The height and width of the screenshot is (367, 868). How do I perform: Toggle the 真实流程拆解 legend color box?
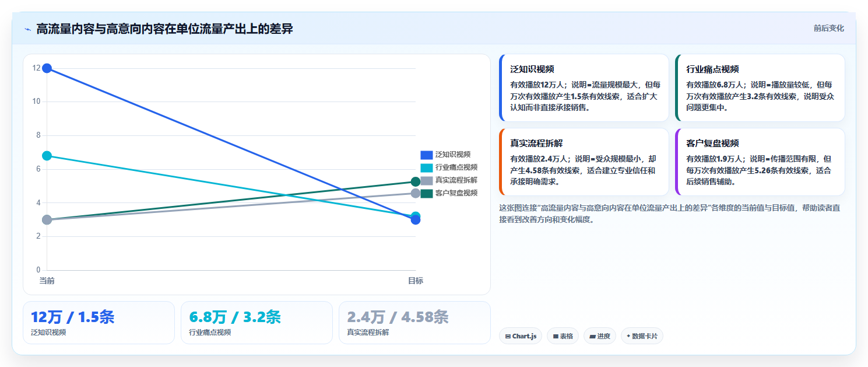point(427,180)
